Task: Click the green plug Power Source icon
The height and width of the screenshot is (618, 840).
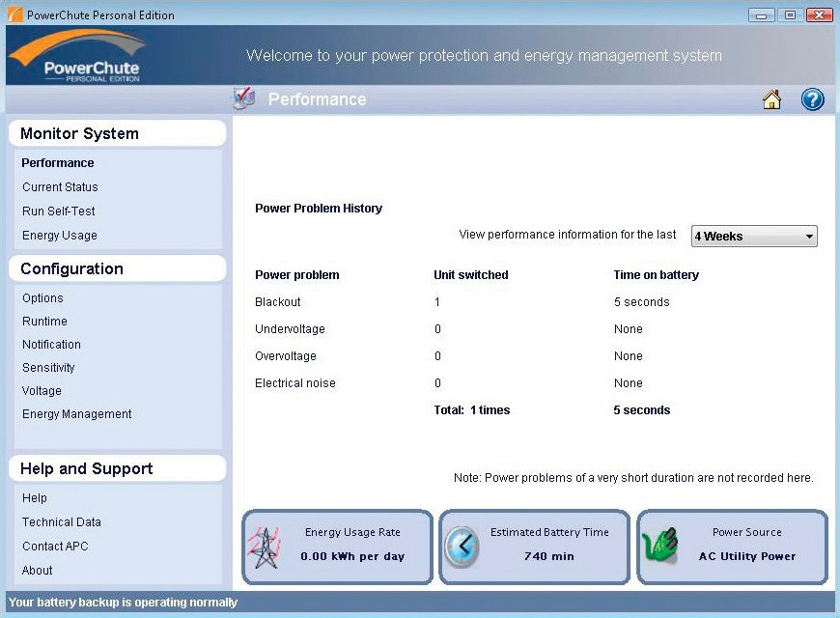Action: (660, 546)
